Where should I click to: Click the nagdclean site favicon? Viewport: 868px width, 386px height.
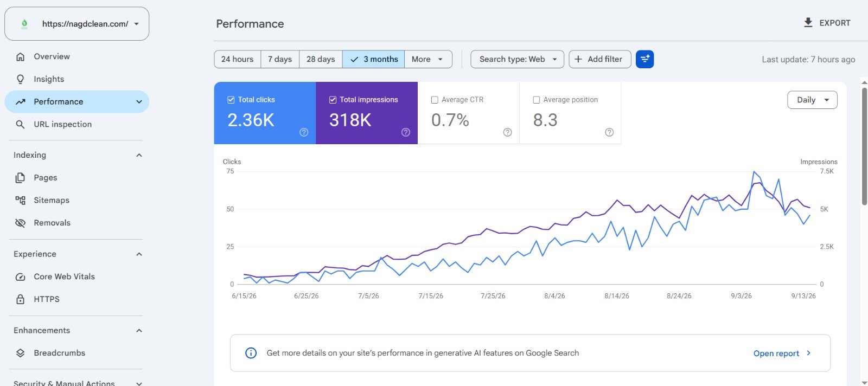coord(24,24)
